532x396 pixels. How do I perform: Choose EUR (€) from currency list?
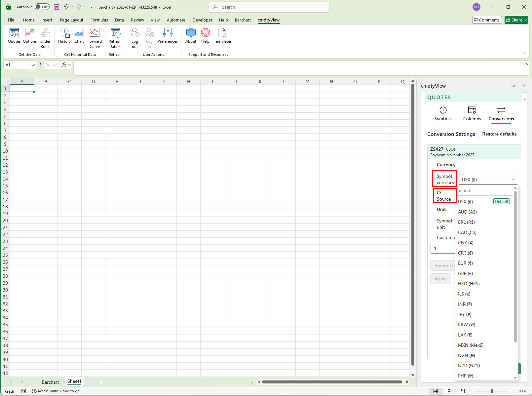click(x=465, y=263)
